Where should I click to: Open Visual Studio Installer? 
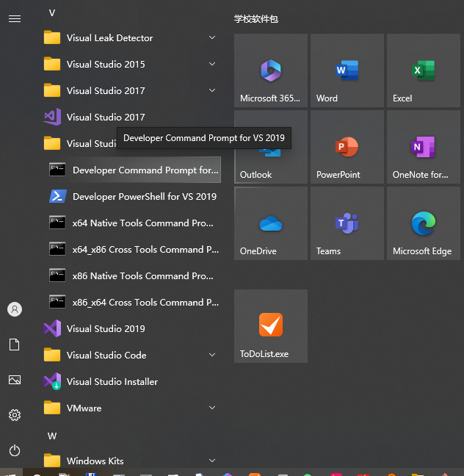click(112, 382)
